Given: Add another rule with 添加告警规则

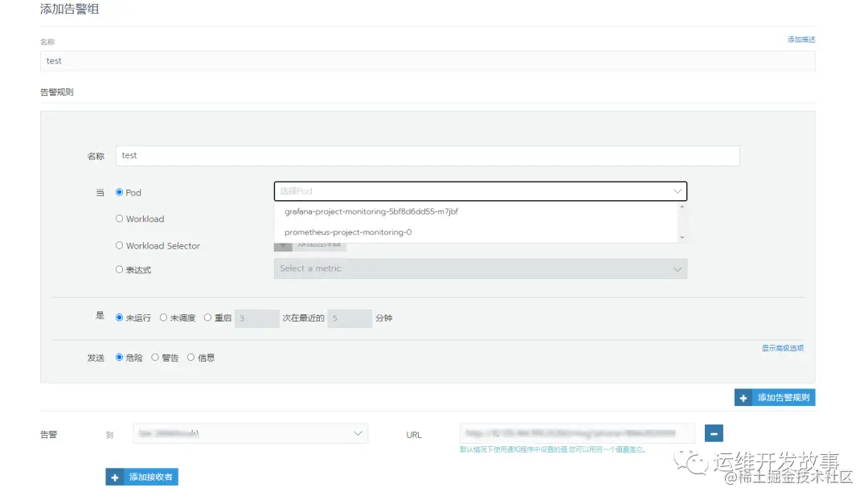Looking at the screenshot, I should (775, 398).
